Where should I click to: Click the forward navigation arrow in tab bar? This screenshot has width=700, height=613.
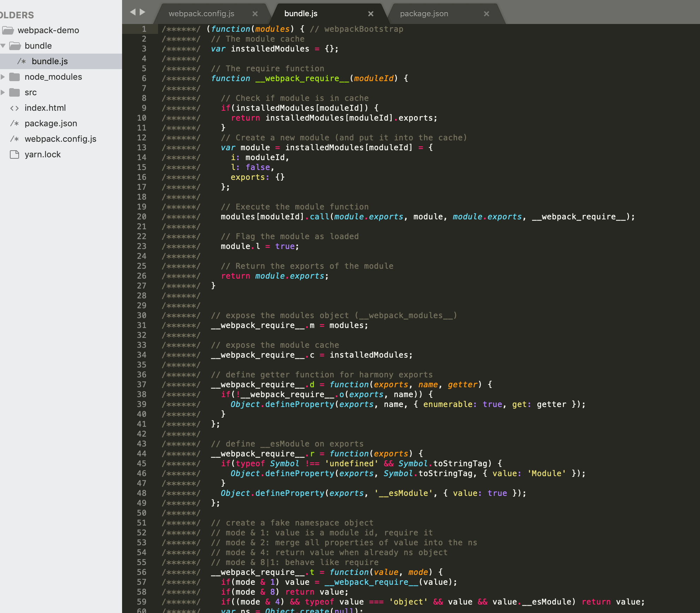(x=143, y=12)
